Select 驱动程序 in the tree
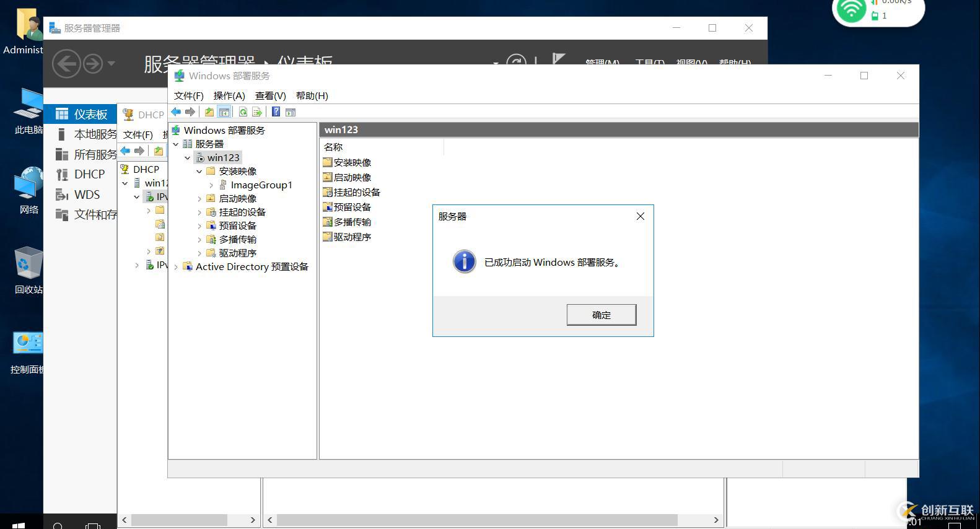This screenshot has width=980, height=529. point(237,253)
